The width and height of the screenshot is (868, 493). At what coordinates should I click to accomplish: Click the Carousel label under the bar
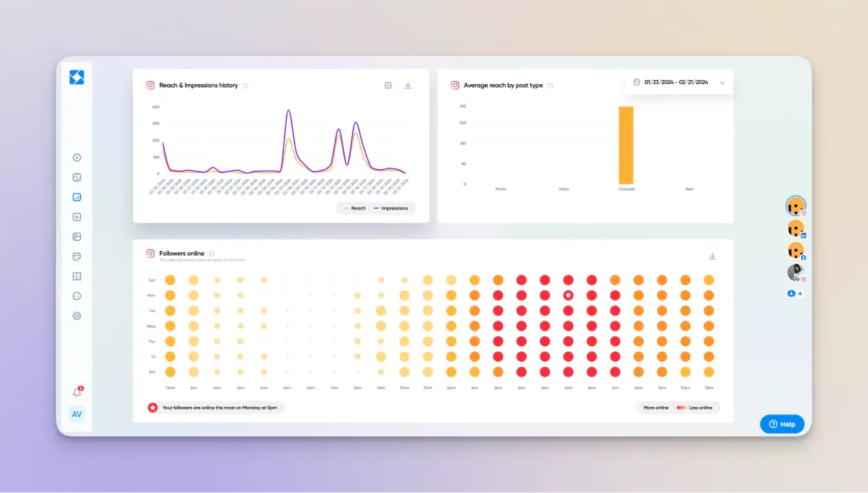click(626, 189)
